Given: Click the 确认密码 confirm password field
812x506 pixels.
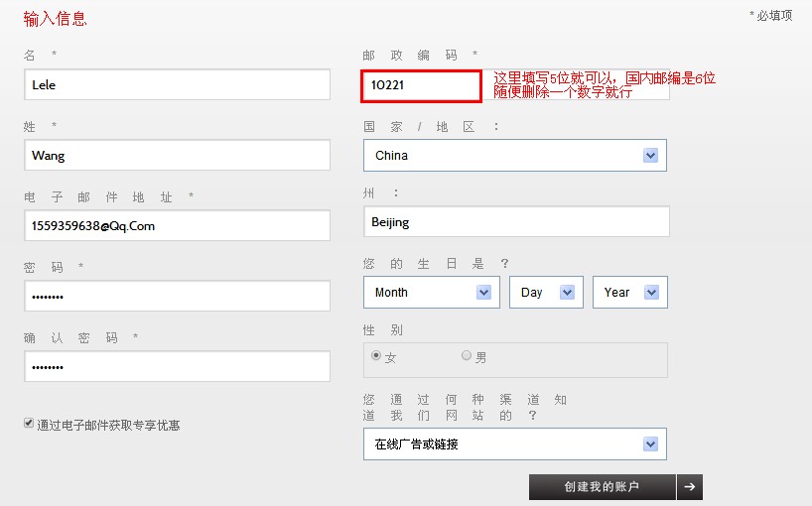Looking at the screenshot, I should click(x=177, y=367).
